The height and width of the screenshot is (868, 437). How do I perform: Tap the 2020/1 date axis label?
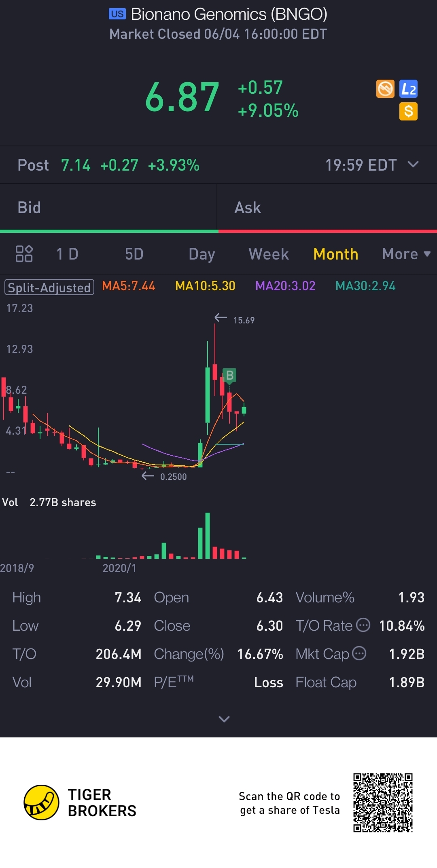pyautogui.click(x=119, y=568)
